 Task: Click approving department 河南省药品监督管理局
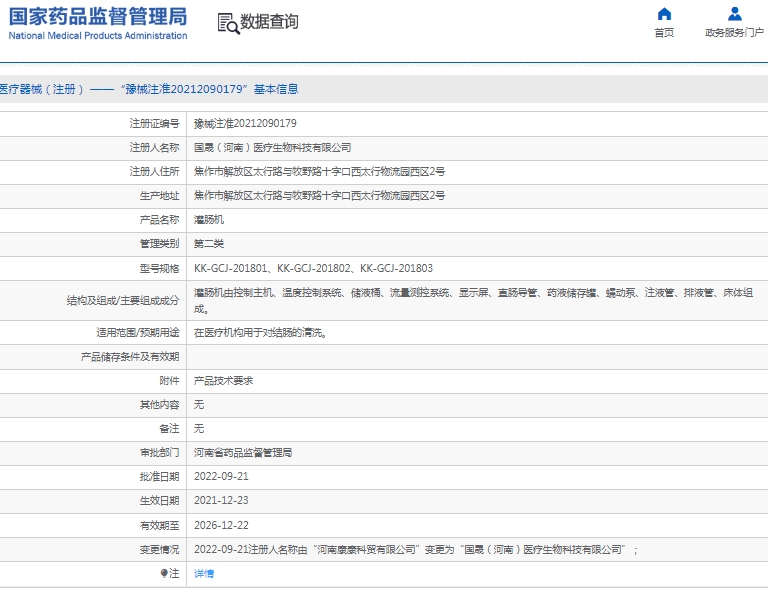pyautogui.click(x=243, y=452)
